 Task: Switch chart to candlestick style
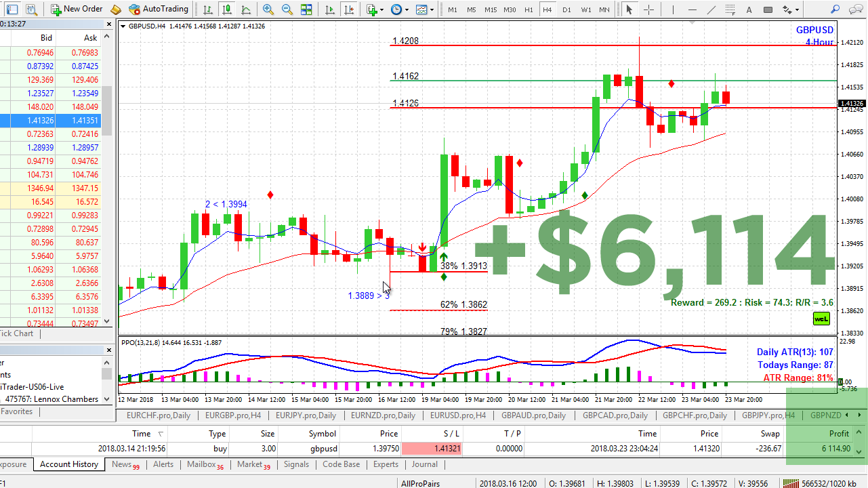click(x=227, y=9)
